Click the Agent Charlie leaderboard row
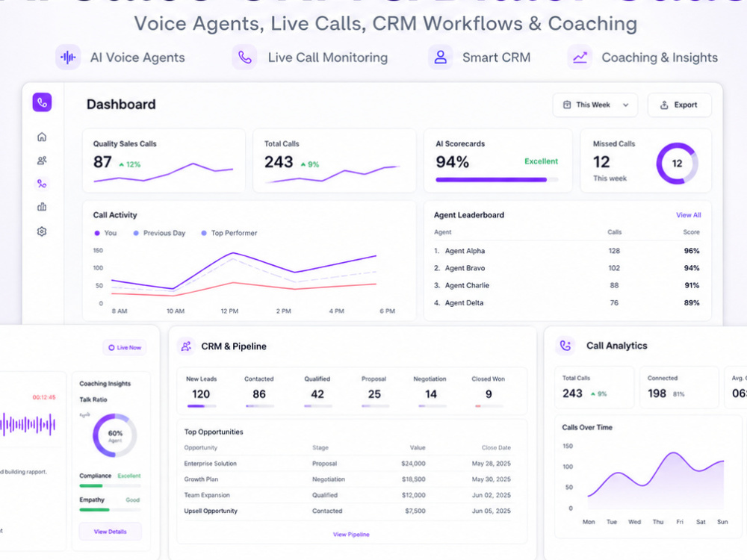 coord(567,285)
